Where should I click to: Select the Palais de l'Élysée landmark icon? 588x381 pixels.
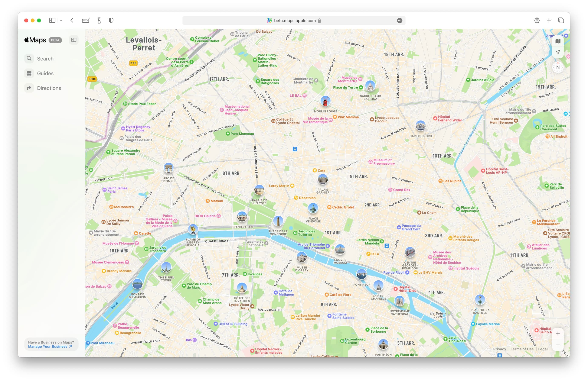click(x=259, y=190)
